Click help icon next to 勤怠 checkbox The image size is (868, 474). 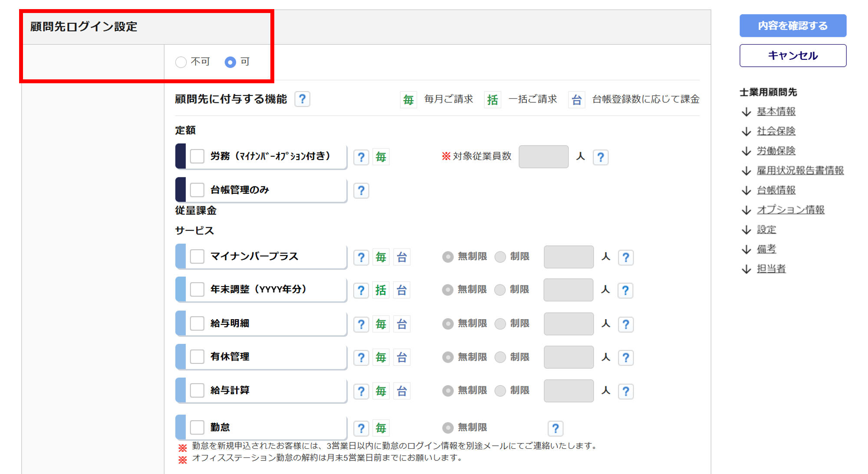361,428
